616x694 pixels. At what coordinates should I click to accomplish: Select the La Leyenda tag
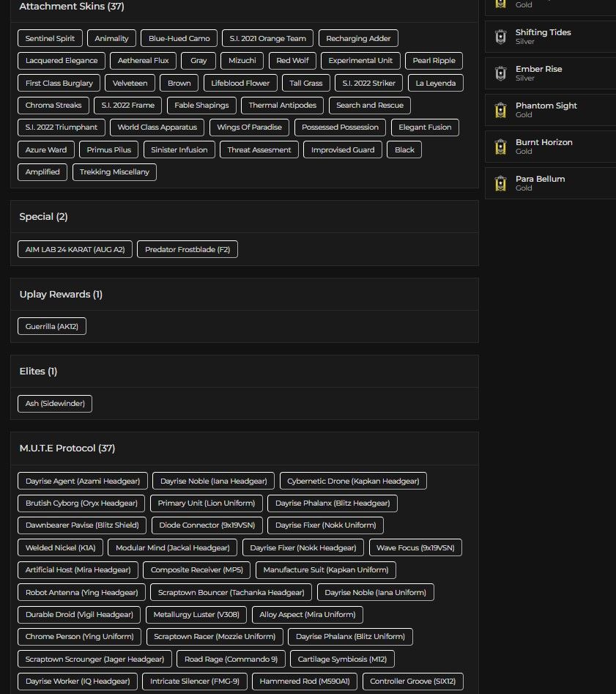pos(435,84)
